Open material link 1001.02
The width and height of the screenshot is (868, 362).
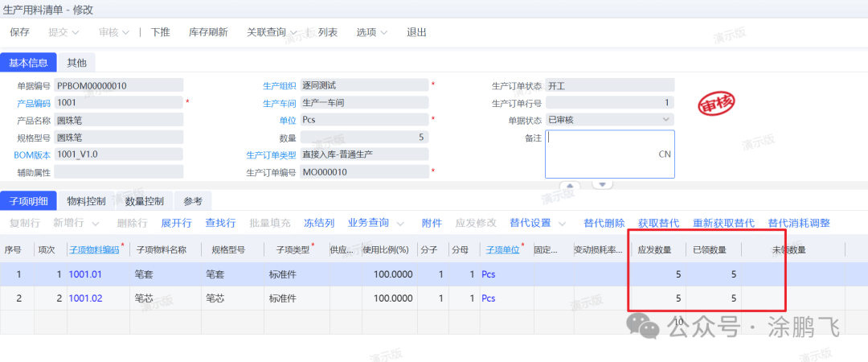(x=84, y=298)
